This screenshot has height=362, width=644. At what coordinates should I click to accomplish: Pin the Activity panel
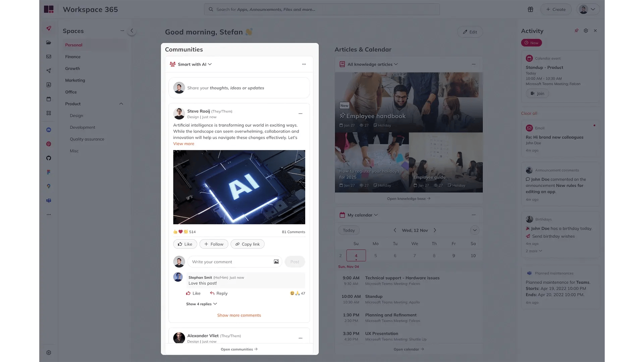point(576,31)
